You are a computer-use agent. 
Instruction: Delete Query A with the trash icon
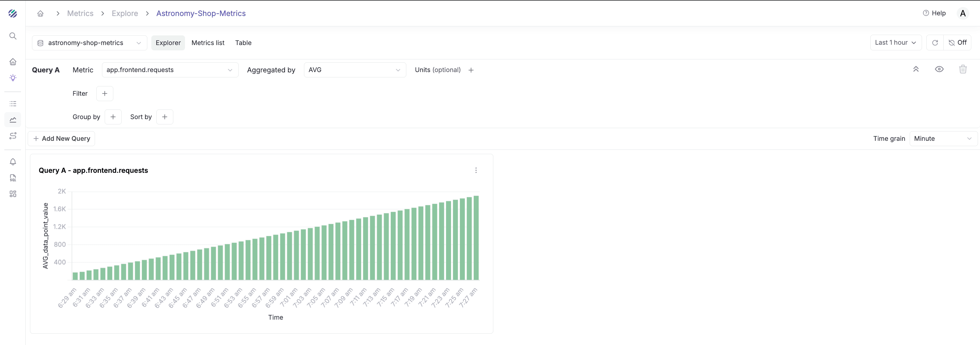[x=963, y=69]
